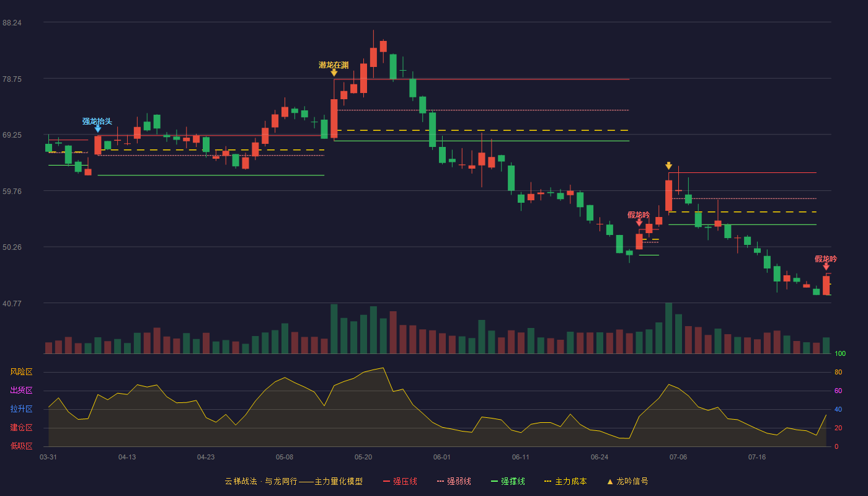This screenshot has height=496, width=868.
Task: Click the 78.75 price axis label
Action: tap(12, 79)
